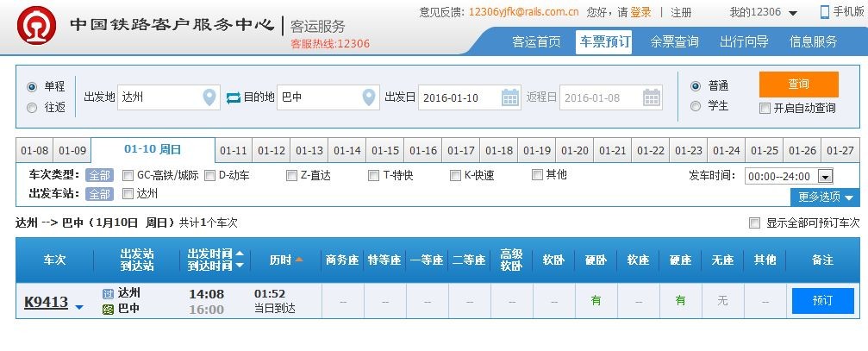Check the GC-高铁/城际 train type filter
The height and width of the screenshot is (351, 868).
(x=128, y=175)
